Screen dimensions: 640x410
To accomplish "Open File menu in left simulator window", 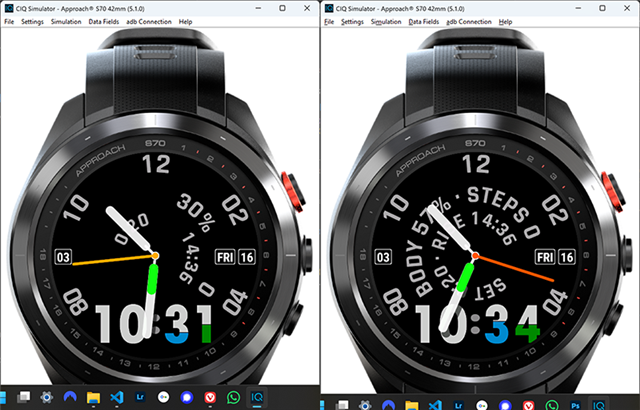I will pos(10,22).
